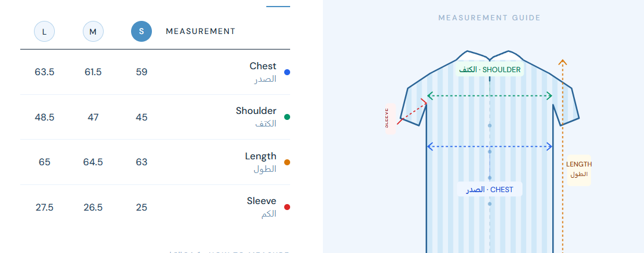Click the LENGTH label beside the shirt
Viewport: 644px width, 253px height.
[579, 169]
